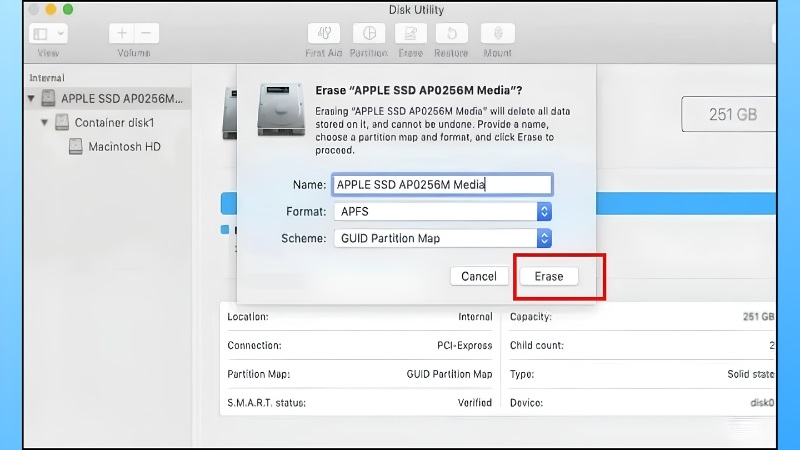Collapse the APPLE SSD AP0256M disclosure triangle

click(32, 98)
